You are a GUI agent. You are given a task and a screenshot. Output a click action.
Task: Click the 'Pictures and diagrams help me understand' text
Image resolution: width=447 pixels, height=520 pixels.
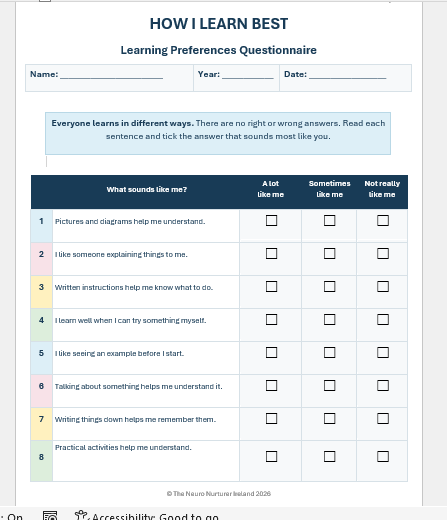click(x=130, y=221)
